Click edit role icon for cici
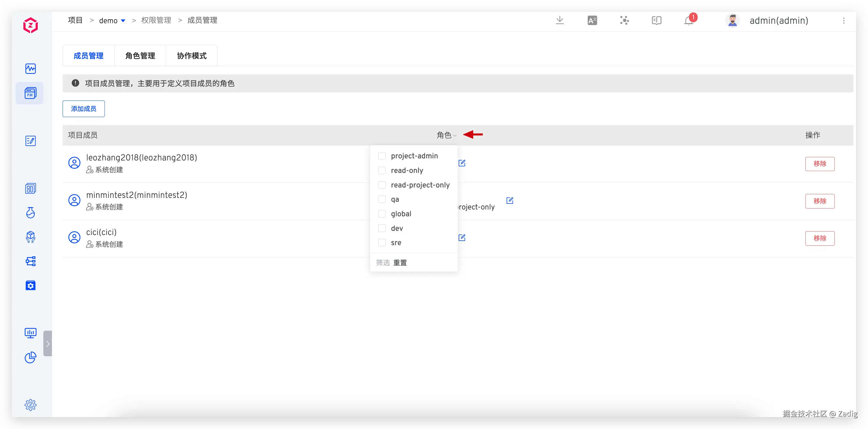Screen dimensions: 868x429 [462, 238]
